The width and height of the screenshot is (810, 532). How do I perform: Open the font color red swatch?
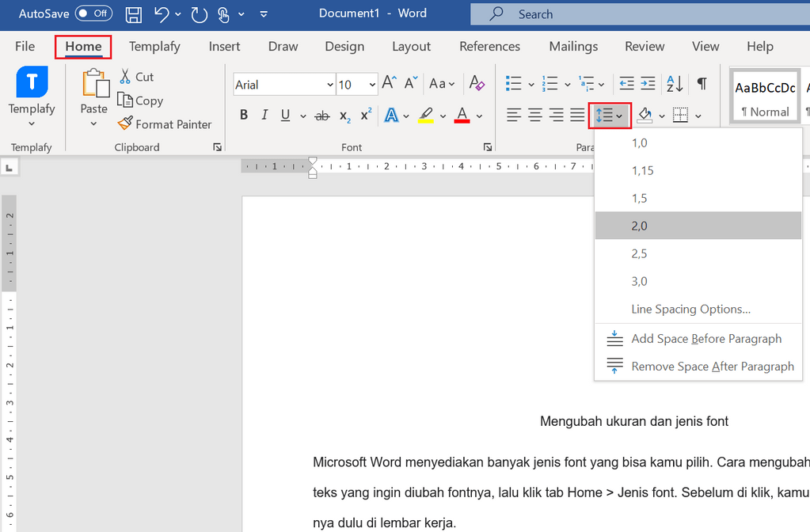pos(462,115)
